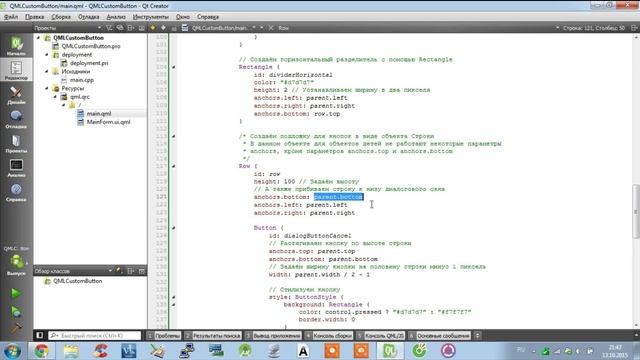Select deployment.pri in project tree
640x360 pixels.
[x=89, y=63]
